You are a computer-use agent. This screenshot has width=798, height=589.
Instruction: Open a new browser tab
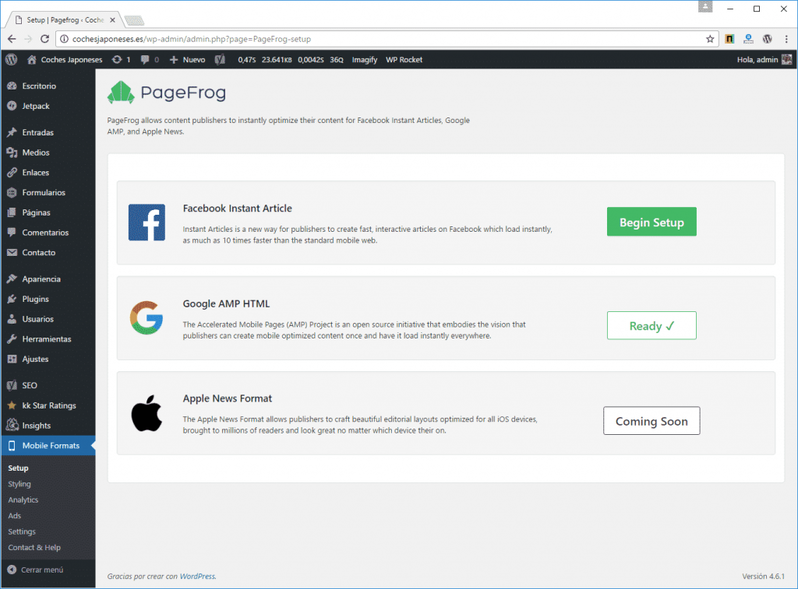click(x=134, y=20)
